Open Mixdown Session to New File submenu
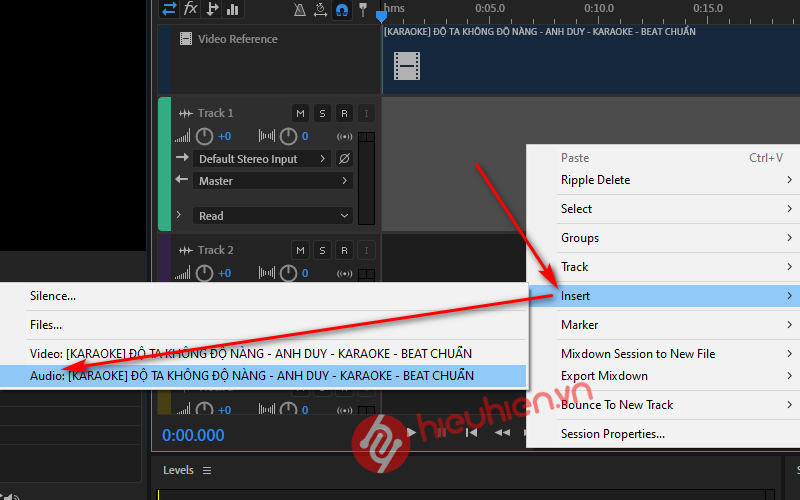This screenshot has height=500, width=800. pos(663,354)
